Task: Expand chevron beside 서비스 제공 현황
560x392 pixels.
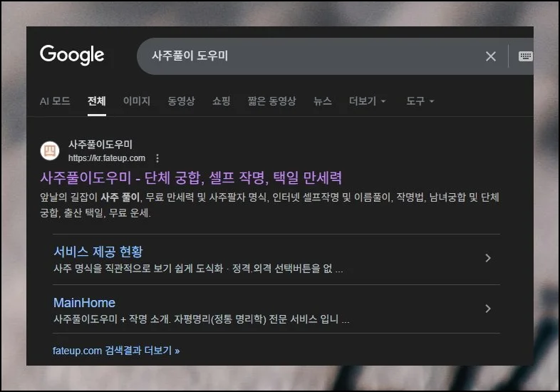Action: tap(488, 258)
